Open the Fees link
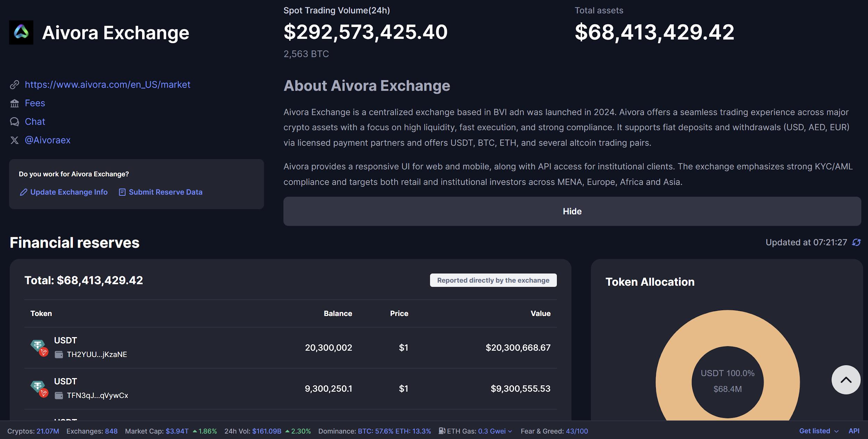This screenshot has width=868, height=439. click(x=35, y=103)
